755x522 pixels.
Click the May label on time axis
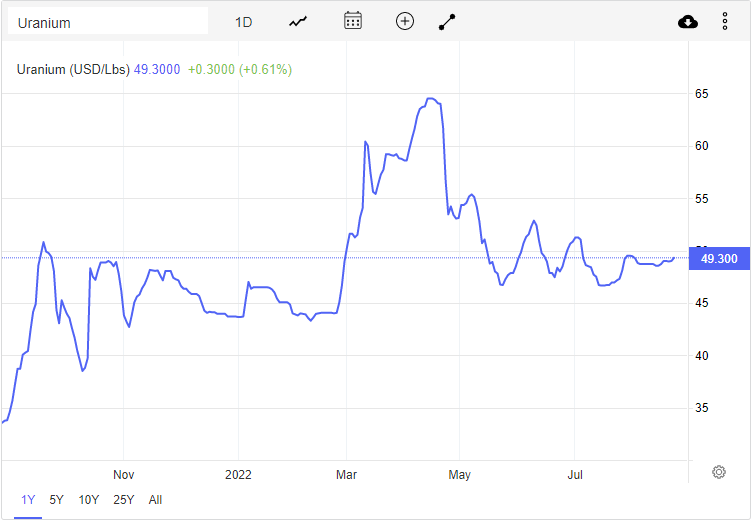(459, 475)
